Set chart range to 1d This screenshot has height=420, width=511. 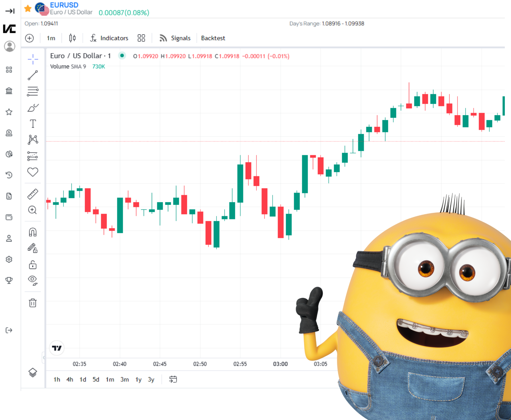tap(83, 379)
